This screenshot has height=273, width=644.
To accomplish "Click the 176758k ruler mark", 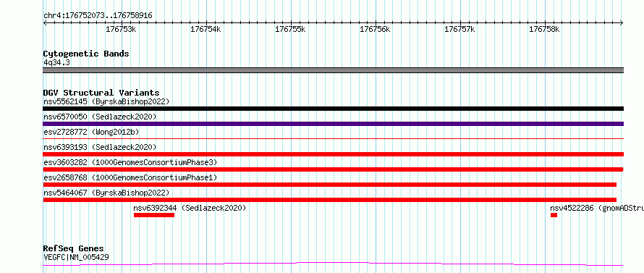I will tap(544, 30).
